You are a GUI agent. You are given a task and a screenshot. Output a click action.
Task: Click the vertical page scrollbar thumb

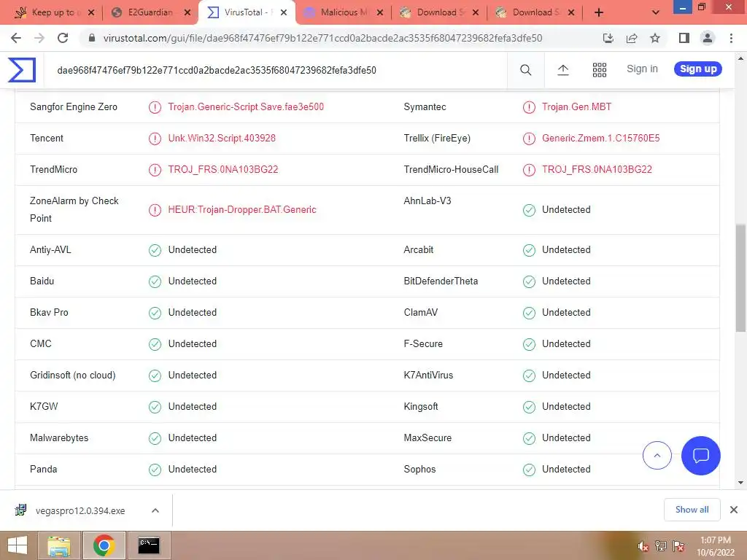tap(740, 278)
